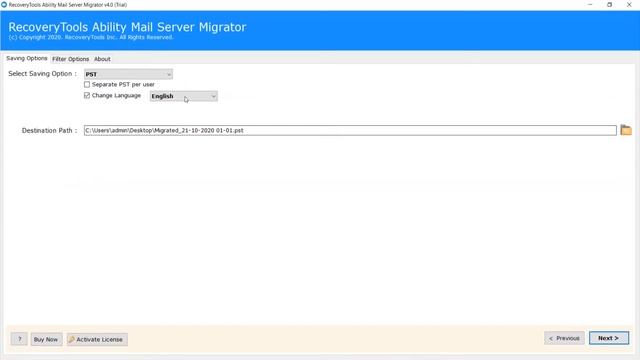This screenshot has height=360, width=640.
Task: Click the Next button
Action: 609,338
